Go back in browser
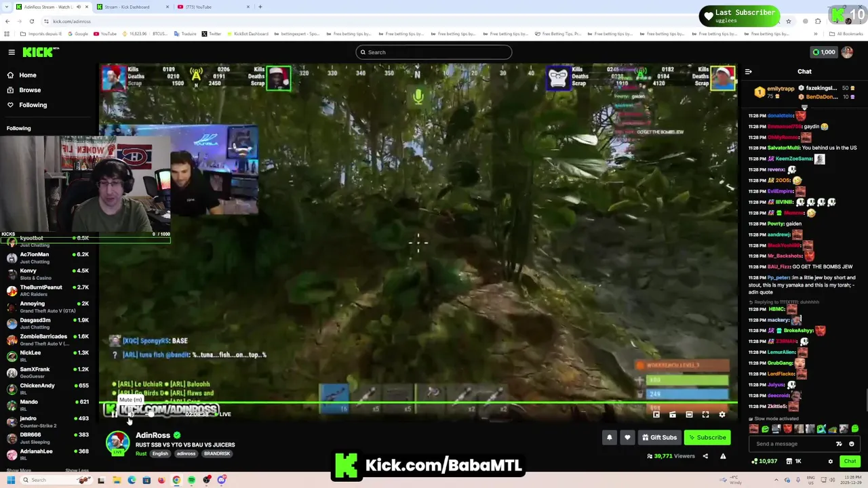Screen dimensions: 868x488 point(7,21)
